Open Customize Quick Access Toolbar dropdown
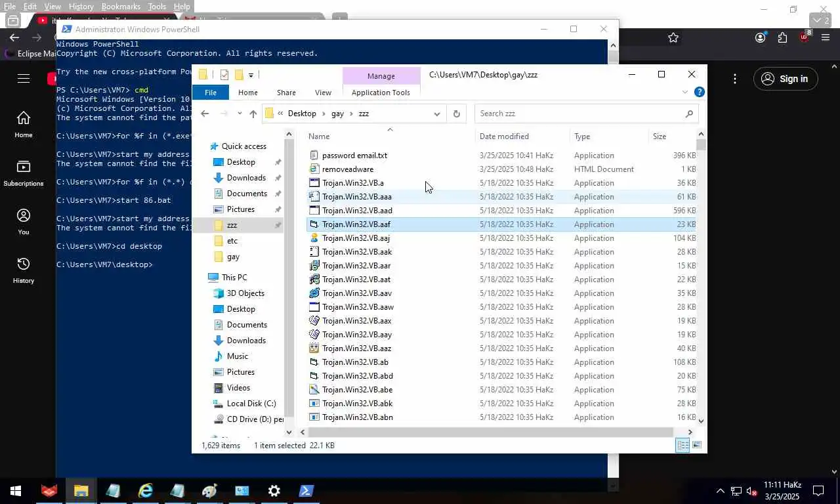Screen dimensions: 840x504 pos(251,75)
